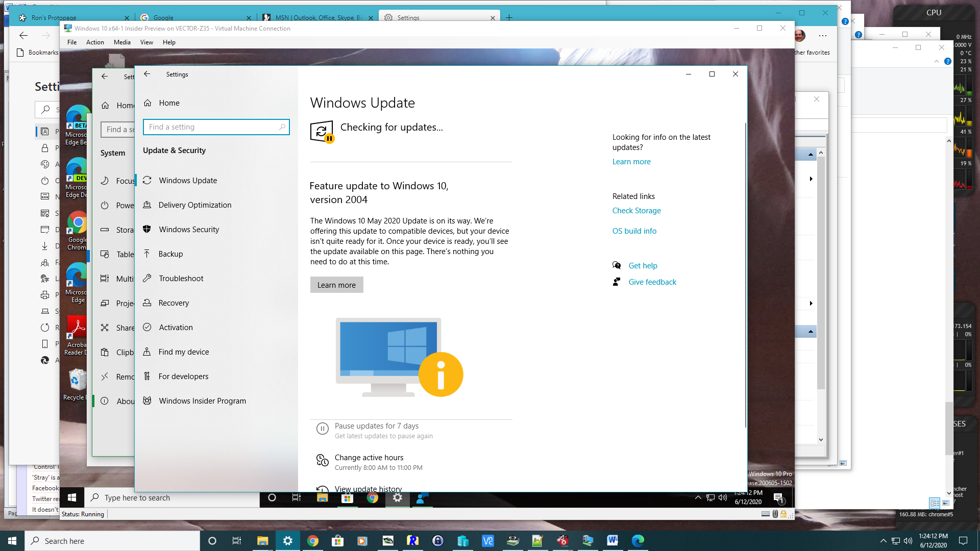Open the OS build info link
Image resolution: width=980 pixels, height=551 pixels.
tap(634, 231)
